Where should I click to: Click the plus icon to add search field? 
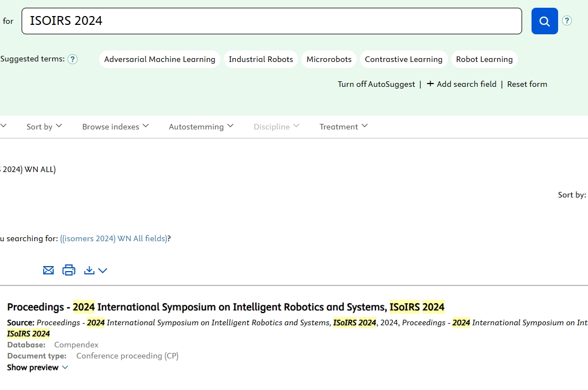pos(430,84)
